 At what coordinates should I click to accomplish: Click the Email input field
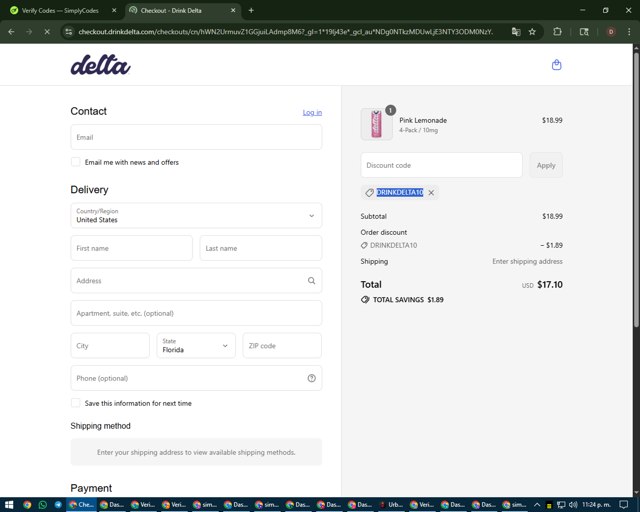pyautogui.click(x=196, y=137)
